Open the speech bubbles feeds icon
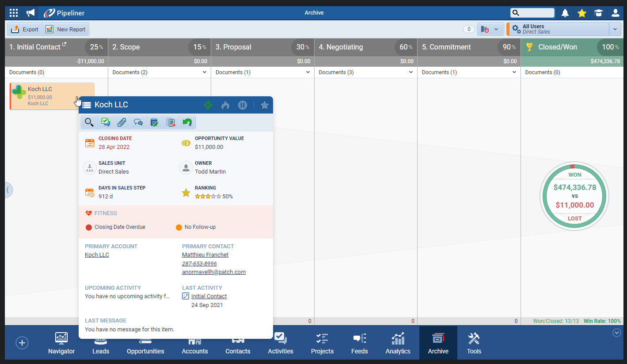Image resolution: width=627 pixels, height=364 pixels. pos(138,122)
